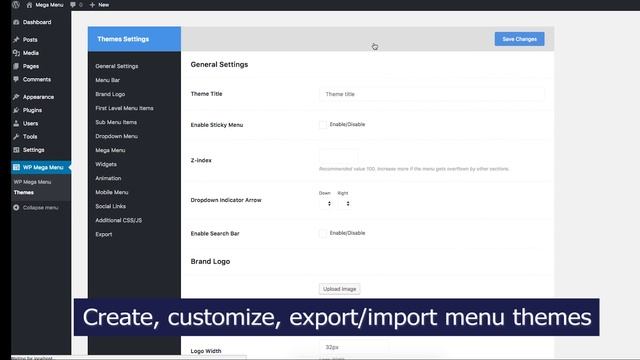This screenshot has width=640, height=360.
Task: Open Sub Menu Items tab
Action: (116, 122)
